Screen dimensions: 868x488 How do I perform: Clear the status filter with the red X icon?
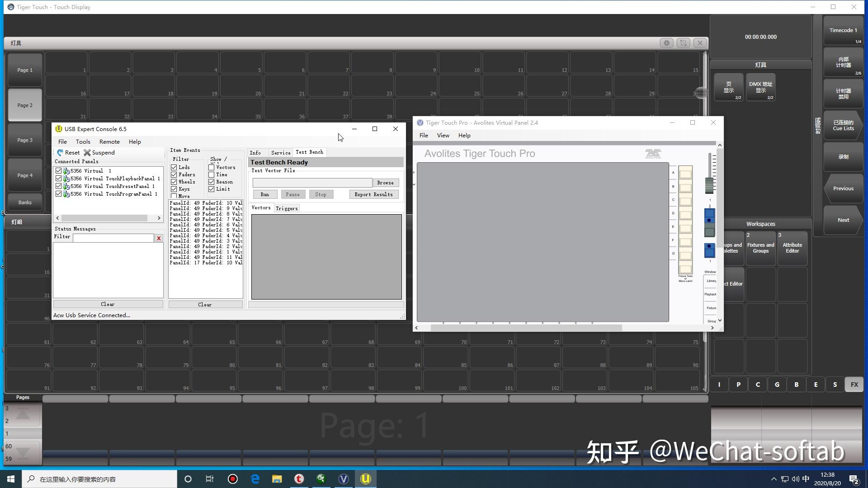click(159, 238)
